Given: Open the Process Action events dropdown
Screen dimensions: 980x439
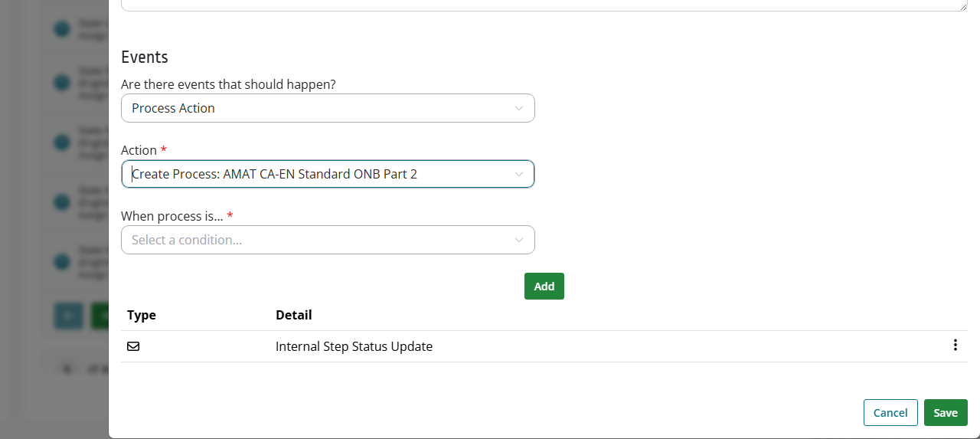Looking at the screenshot, I should click(328, 108).
